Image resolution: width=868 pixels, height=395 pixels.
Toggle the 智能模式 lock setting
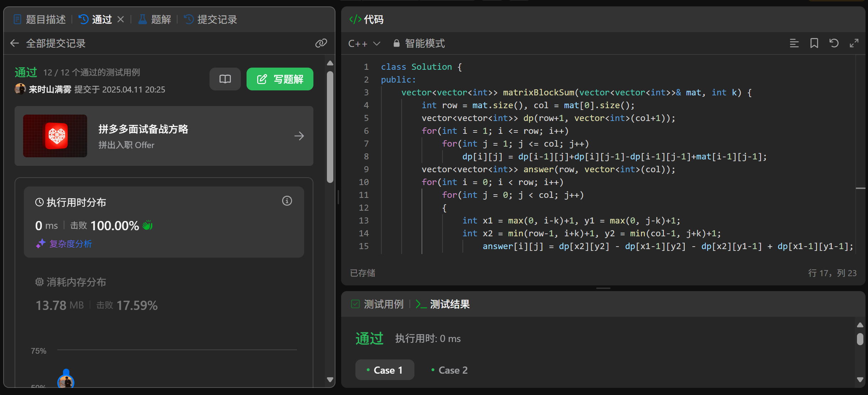(419, 43)
